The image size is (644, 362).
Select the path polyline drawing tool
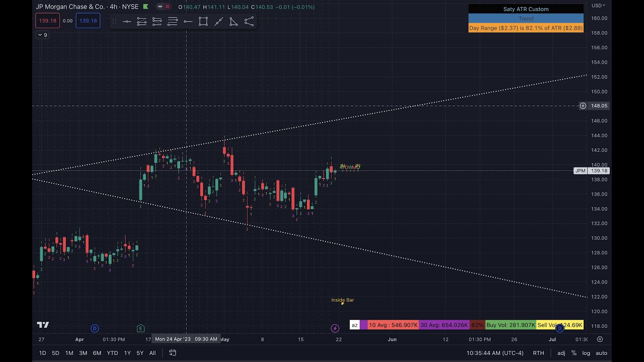click(x=249, y=22)
